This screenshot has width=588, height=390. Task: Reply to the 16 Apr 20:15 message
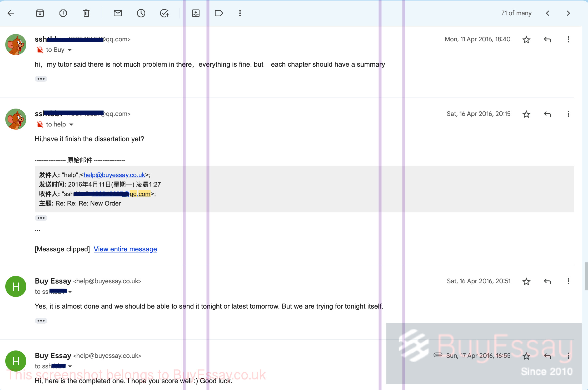click(547, 114)
